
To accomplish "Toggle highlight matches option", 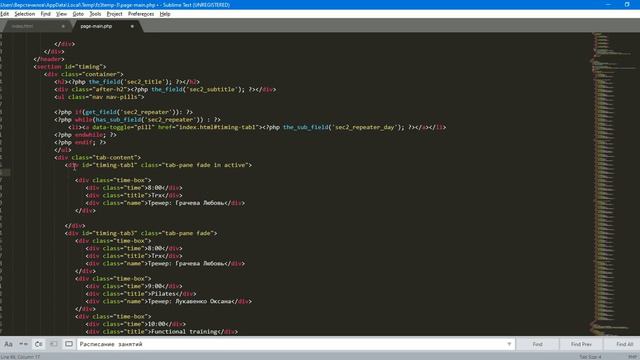I will [x=69, y=344].
